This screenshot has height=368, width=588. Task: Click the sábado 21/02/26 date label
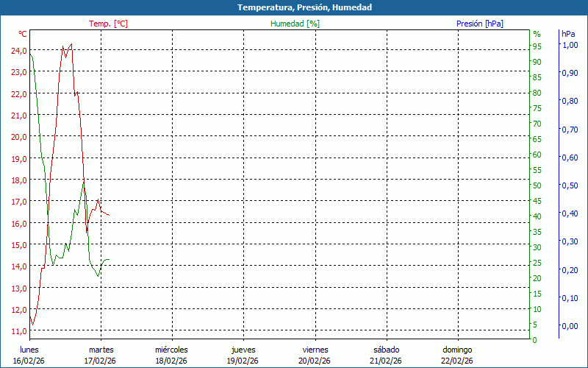click(x=386, y=355)
